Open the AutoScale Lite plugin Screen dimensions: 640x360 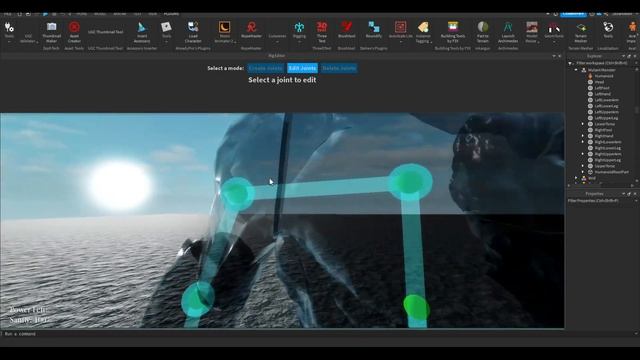(400, 31)
